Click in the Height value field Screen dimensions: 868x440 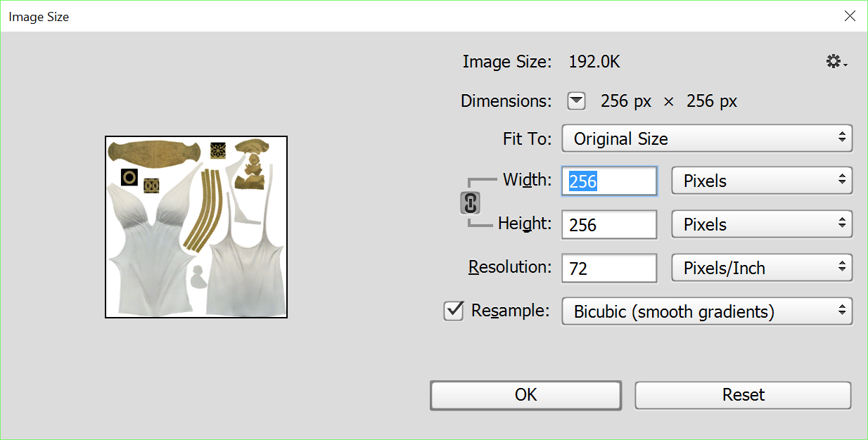(609, 225)
